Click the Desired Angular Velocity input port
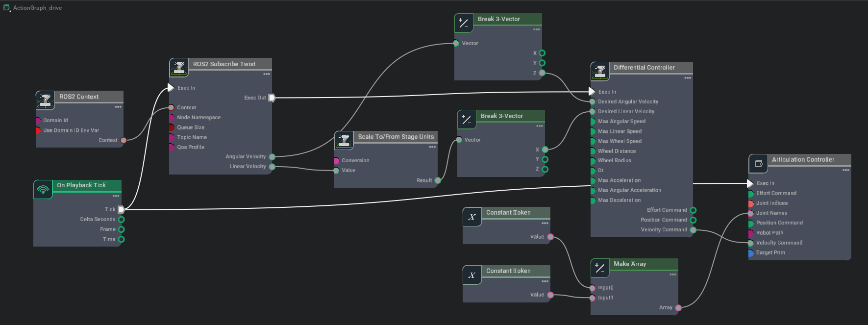Viewport: 868px width, 325px height. pos(593,101)
